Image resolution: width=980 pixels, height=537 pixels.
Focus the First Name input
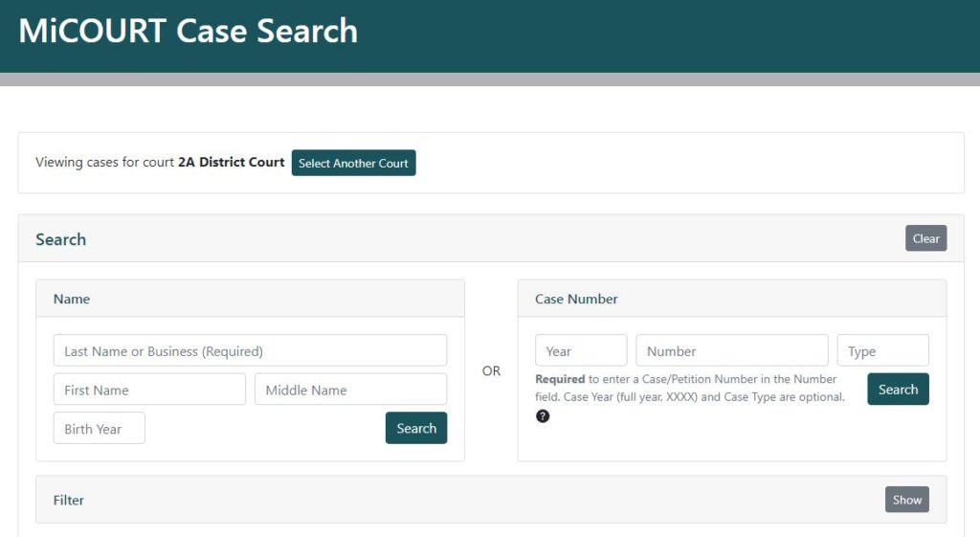(x=149, y=390)
